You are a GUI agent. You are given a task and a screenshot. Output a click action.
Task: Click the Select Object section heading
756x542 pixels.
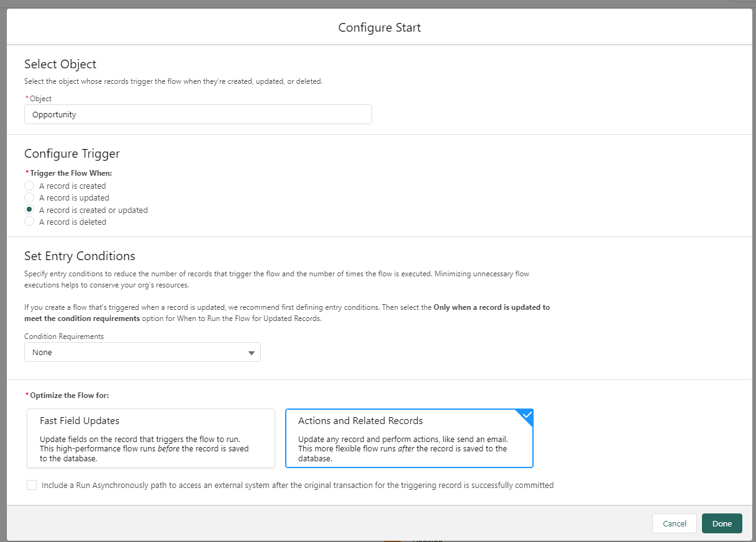click(60, 64)
